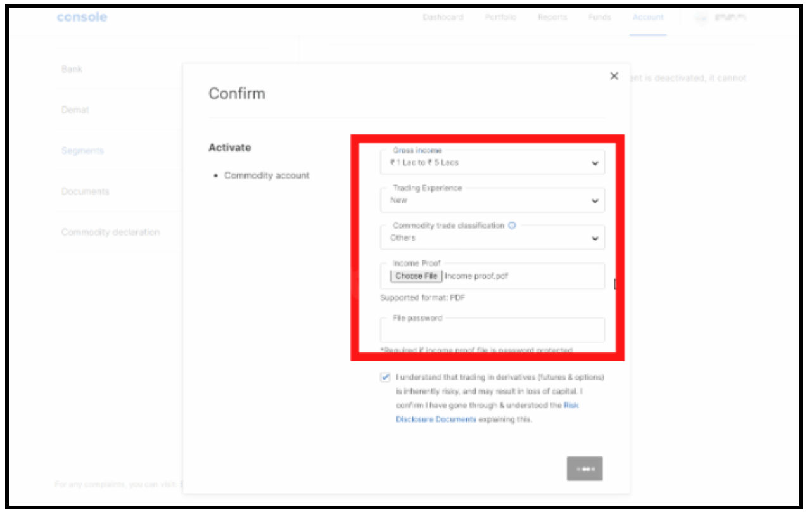812x512 pixels.
Task: Expand the Gross income dropdown
Action: click(x=492, y=163)
